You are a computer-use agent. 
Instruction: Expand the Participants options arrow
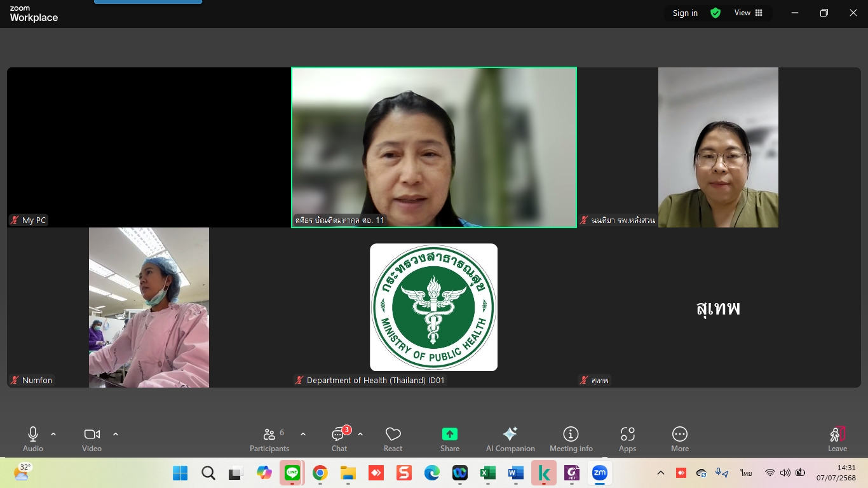(x=303, y=434)
